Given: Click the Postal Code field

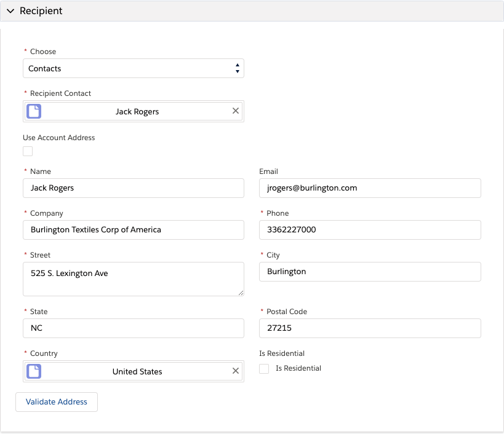Looking at the screenshot, I should coord(370,328).
